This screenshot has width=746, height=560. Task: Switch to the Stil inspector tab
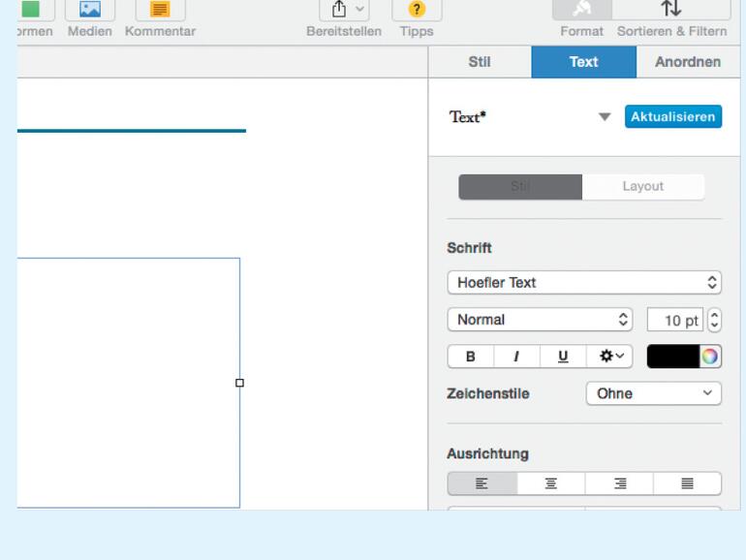click(x=480, y=62)
